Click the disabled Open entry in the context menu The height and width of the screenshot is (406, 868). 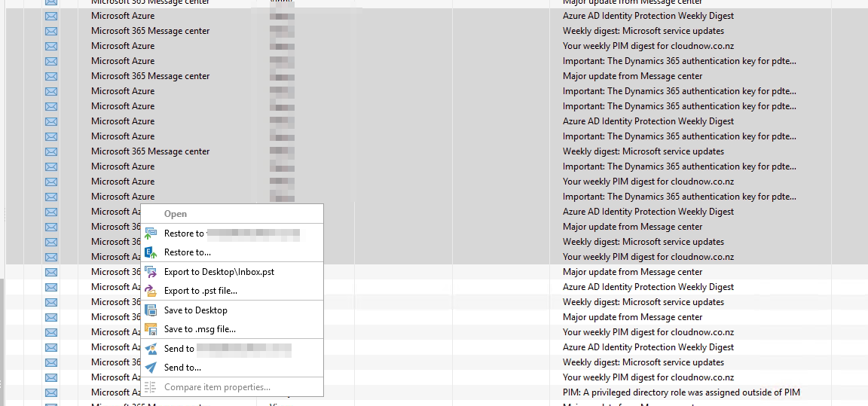[232, 214]
